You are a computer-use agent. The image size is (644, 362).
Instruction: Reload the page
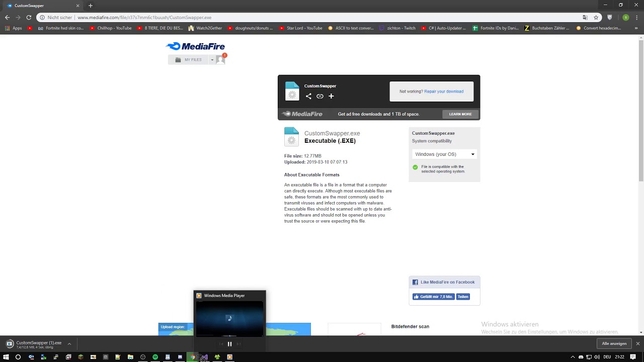click(29, 17)
